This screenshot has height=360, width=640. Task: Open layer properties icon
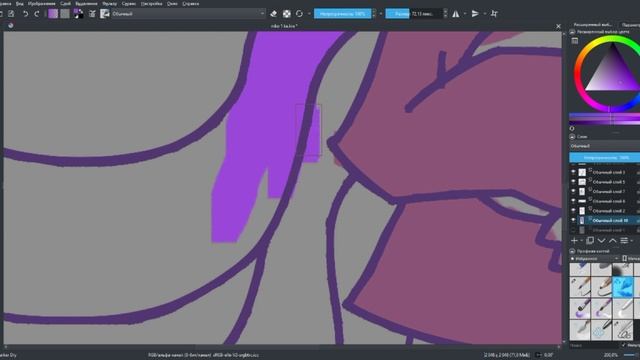pyautogui.click(x=624, y=241)
